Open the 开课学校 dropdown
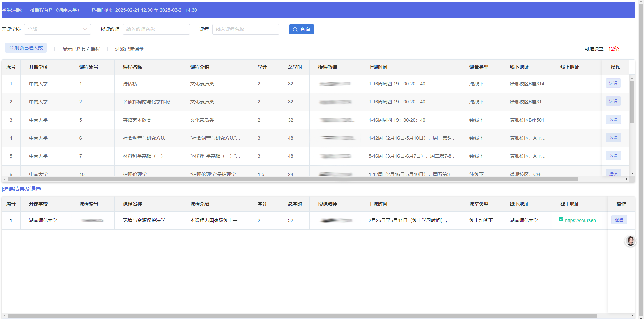The image size is (644, 319). [57, 29]
